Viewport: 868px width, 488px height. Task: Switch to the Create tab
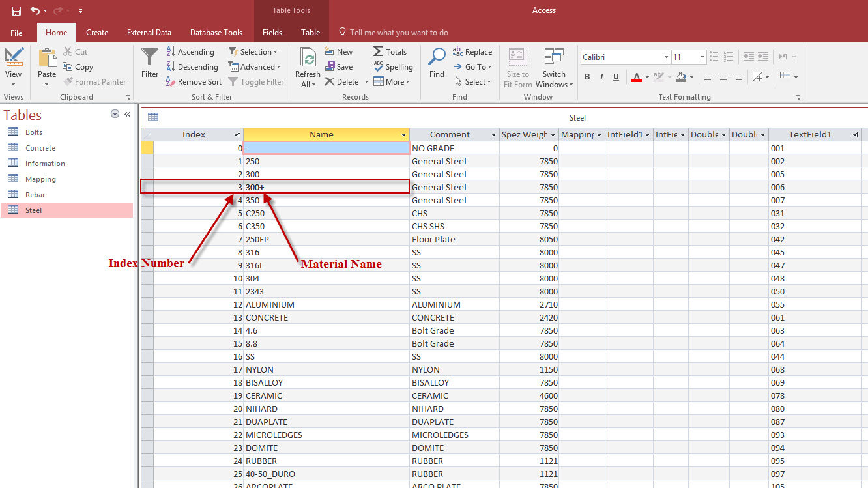tap(97, 33)
